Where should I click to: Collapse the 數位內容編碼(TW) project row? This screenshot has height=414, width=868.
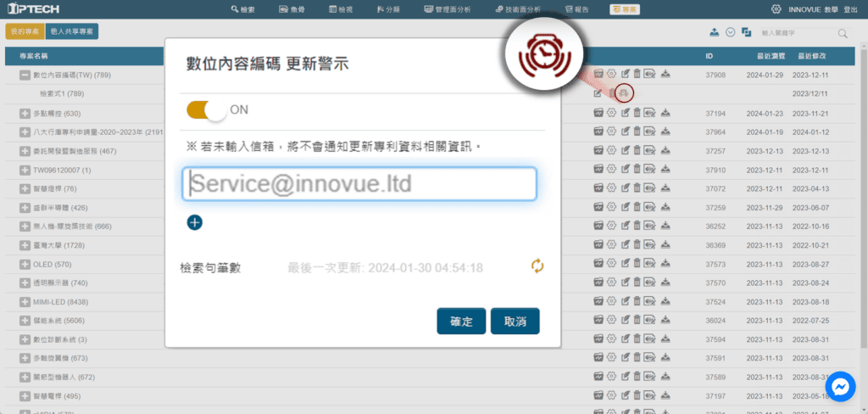point(25,76)
